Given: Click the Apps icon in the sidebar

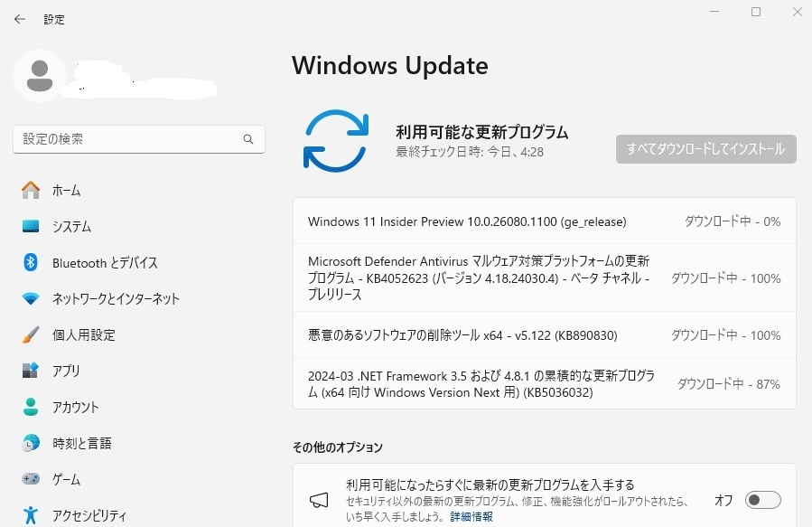Looking at the screenshot, I should coord(31,371).
